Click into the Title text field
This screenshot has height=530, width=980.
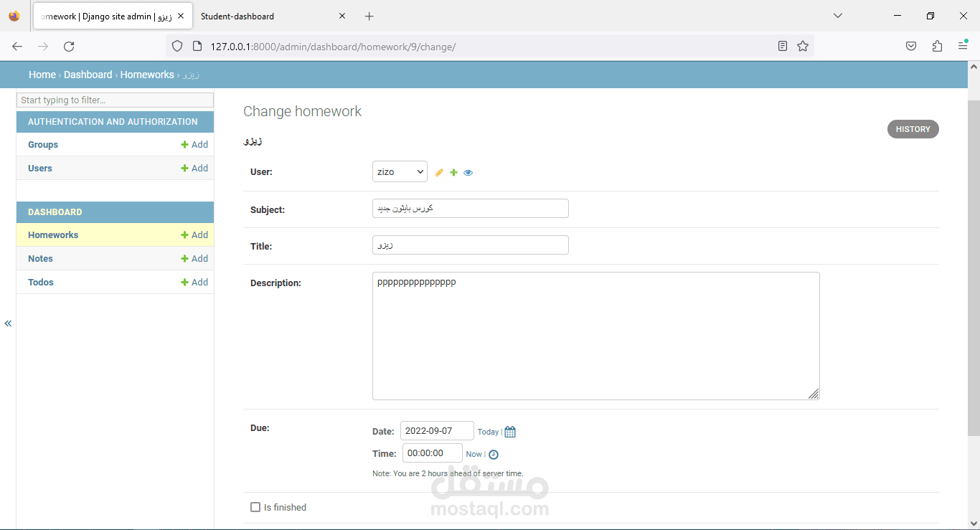point(471,245)
